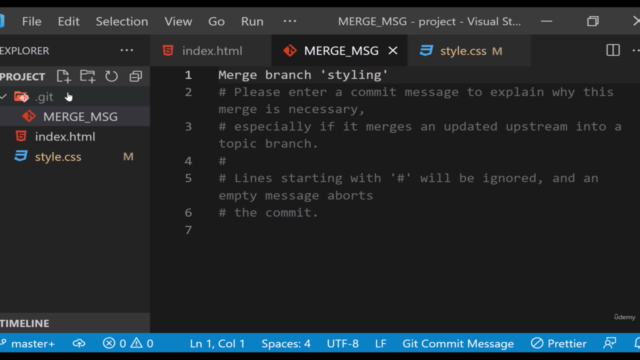Click the 'topic branch.' wrapped text
This screenshot has width=640, height=360.
click(x=268, y=144)
